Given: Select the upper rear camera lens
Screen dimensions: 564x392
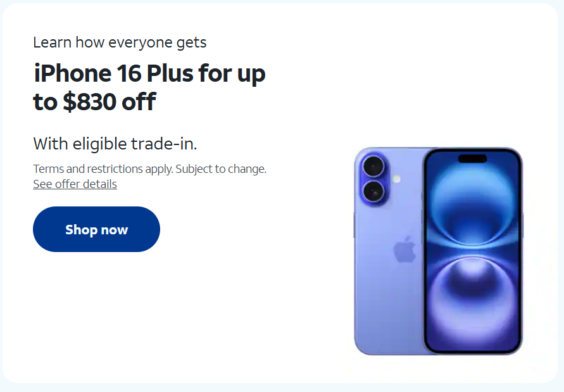Looking at the screenshot, I should (373, 167).
